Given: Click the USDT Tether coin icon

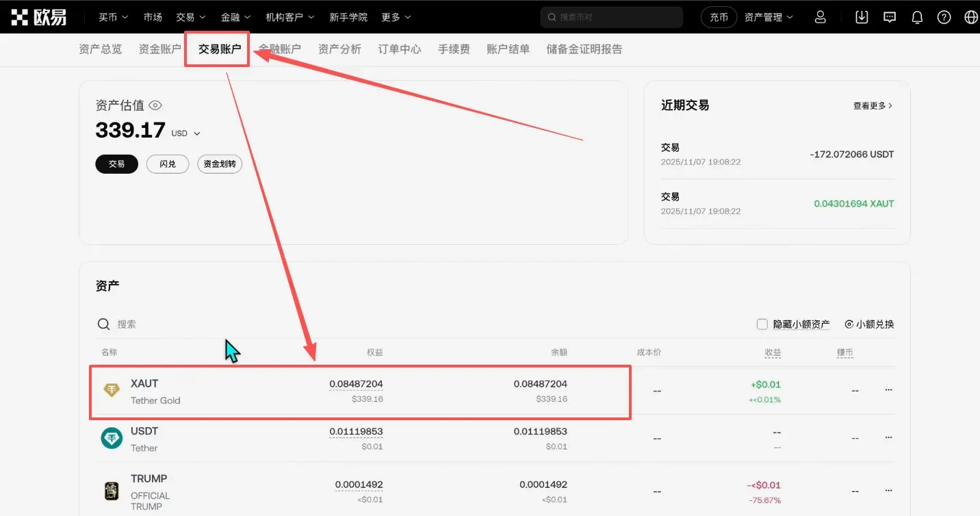Looking at the screenshot, I should [x=111, y=438].
